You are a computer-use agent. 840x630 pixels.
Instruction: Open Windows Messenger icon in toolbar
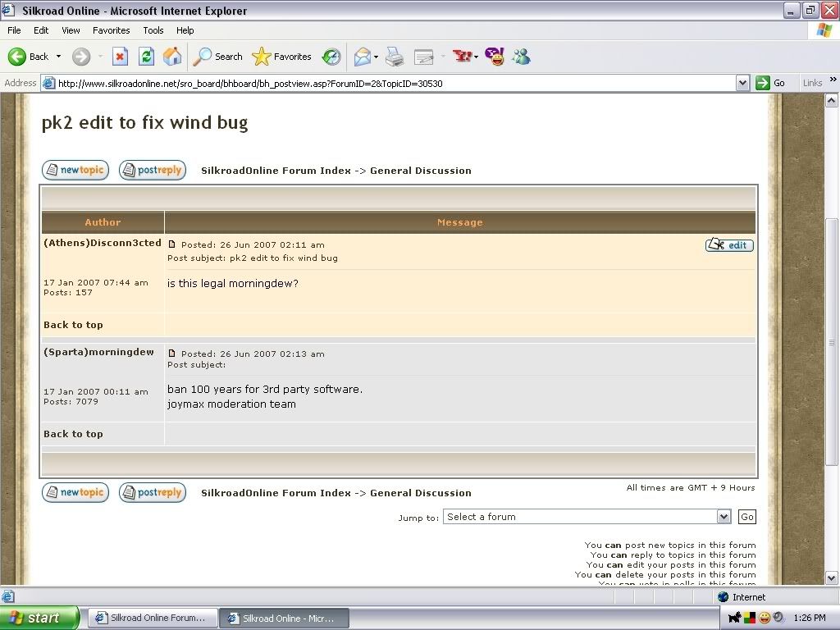[x=521, y=57]
